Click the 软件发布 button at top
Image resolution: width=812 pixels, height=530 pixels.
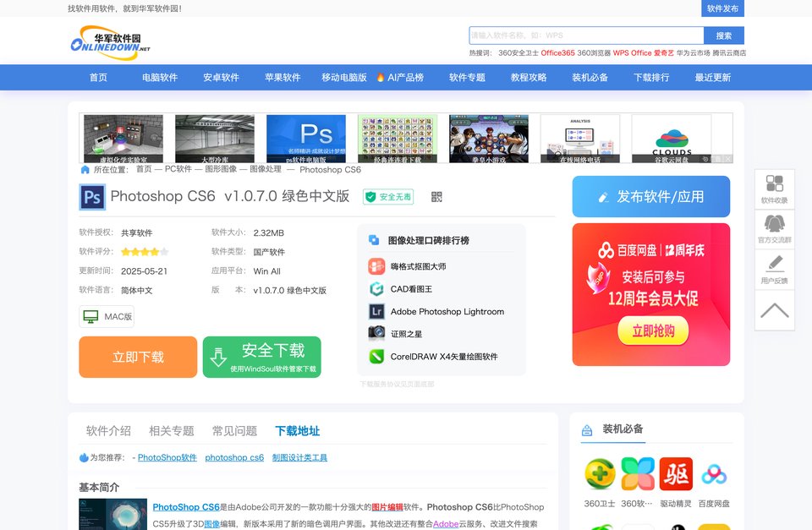(723, 8)
